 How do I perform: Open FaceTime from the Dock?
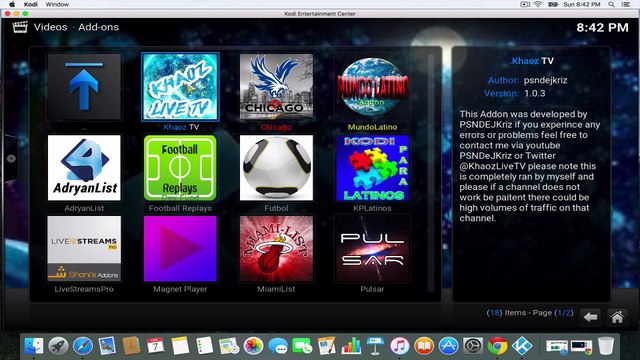(x=302, y=346)
